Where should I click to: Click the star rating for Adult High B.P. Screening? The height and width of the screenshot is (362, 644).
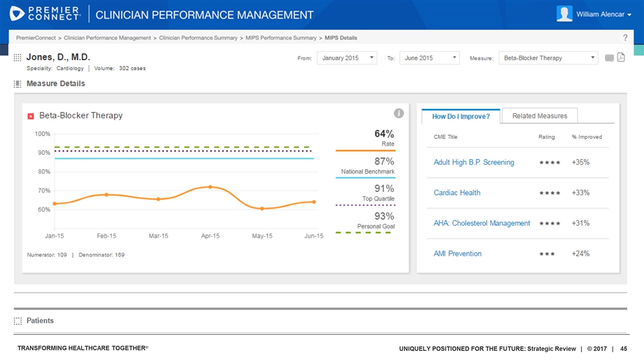[x=549, y=162]
